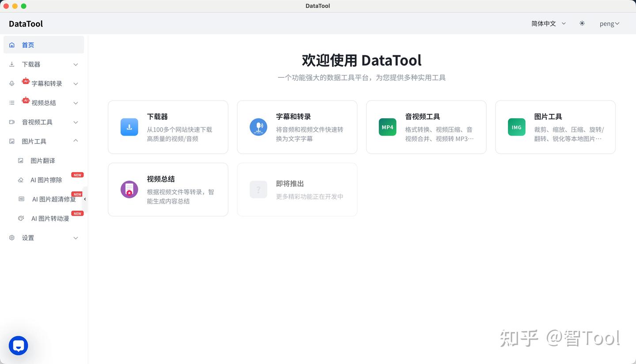The width and height of the screenshot is (636, 364).
Task: Click the 即将推出 card title
Action: (x=290, y=184)
